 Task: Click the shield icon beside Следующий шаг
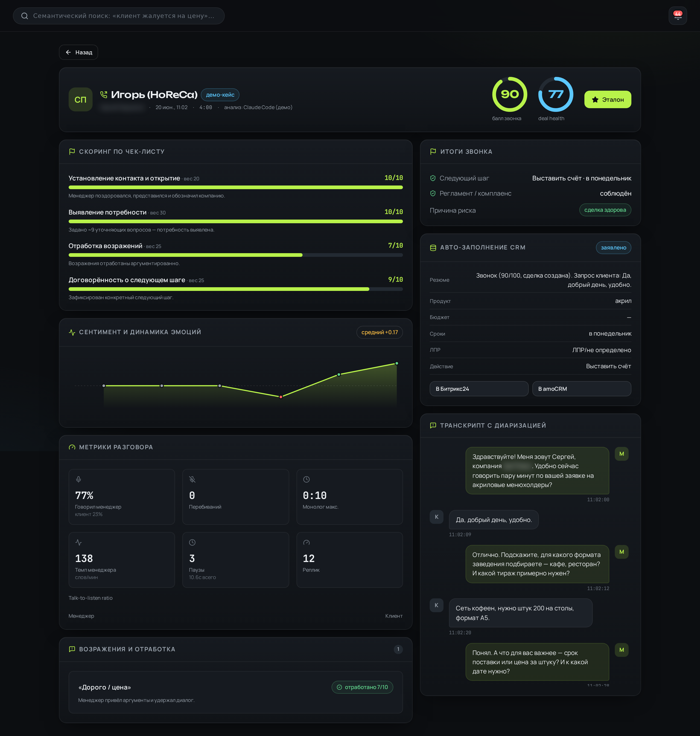pyautogui.click(x=433, y=178)
